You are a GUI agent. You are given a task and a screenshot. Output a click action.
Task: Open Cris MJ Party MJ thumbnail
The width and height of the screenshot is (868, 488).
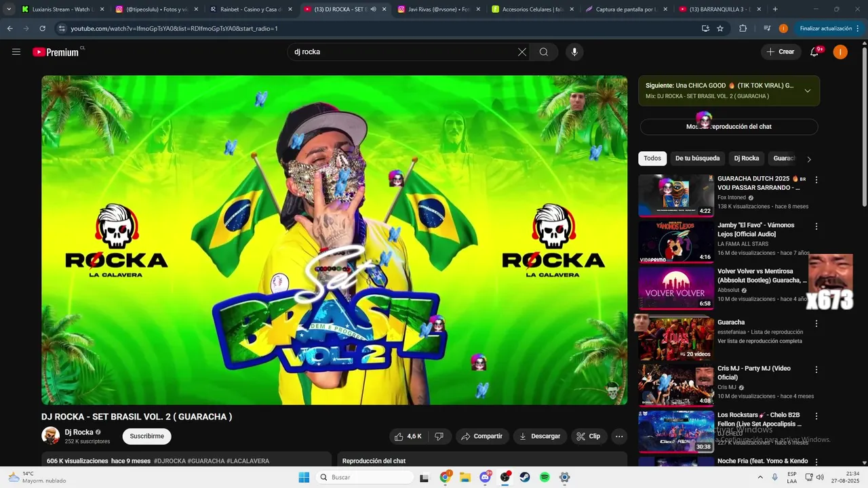(675, 386)
